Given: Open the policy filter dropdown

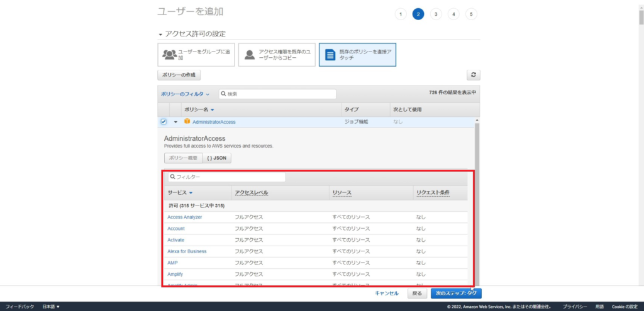Looking at the screenshot, I should point(185,94).
